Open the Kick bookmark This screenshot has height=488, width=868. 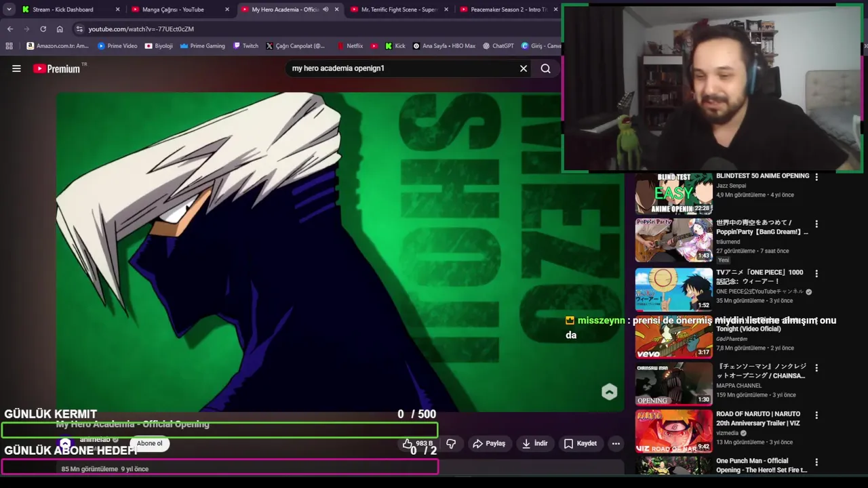(x=395, y=46)
